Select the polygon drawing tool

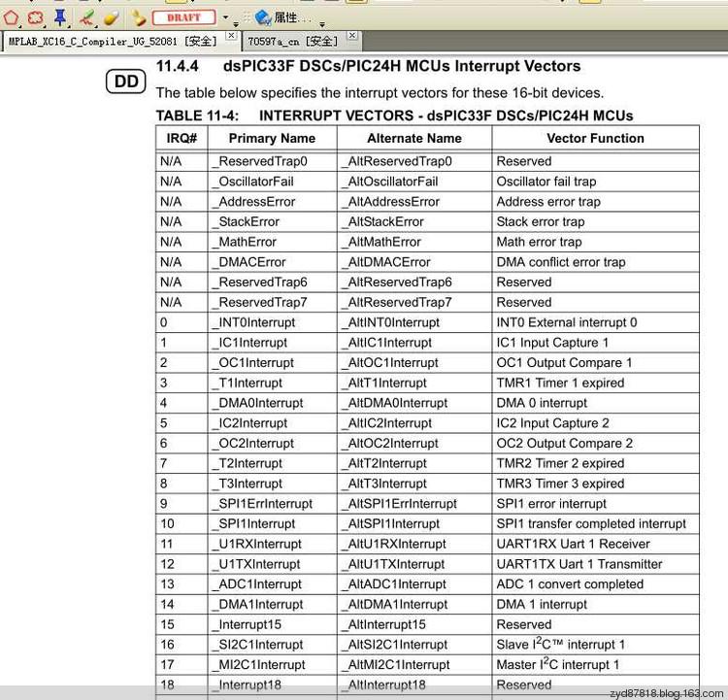pos(12,17)
